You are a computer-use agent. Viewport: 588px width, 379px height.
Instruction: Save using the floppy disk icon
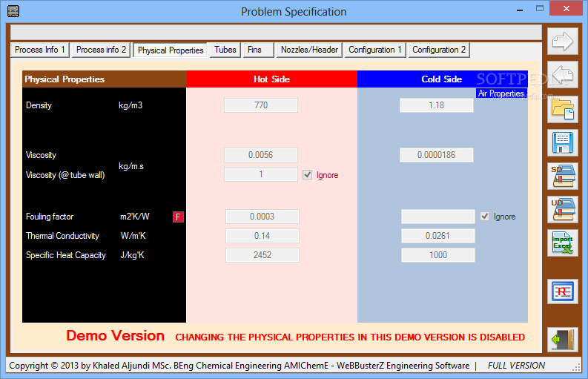(x=563, y=143)
